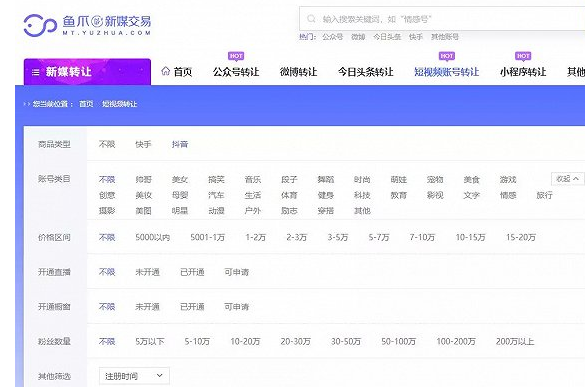The height and width of the screenshot is (387, 585).
Task: Click hot search term 今日头条
Action: (x=387, y=37)
